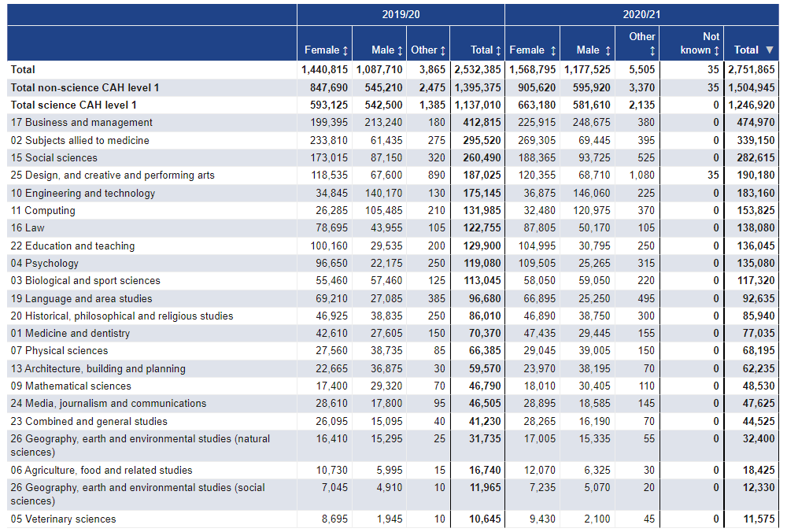Click sort arrows beside 2019/20 Male header
This screenshot has width=787, height=532.
(x=400, y=50)
